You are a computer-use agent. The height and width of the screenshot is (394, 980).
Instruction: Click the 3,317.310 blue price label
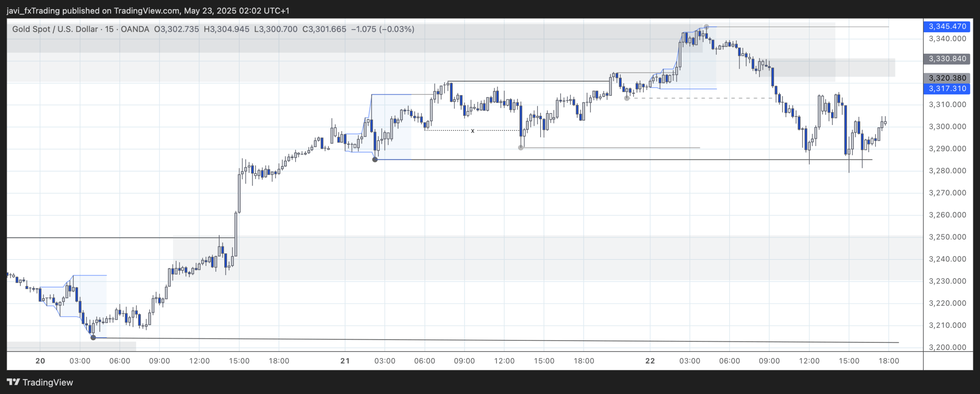(947, 89)
